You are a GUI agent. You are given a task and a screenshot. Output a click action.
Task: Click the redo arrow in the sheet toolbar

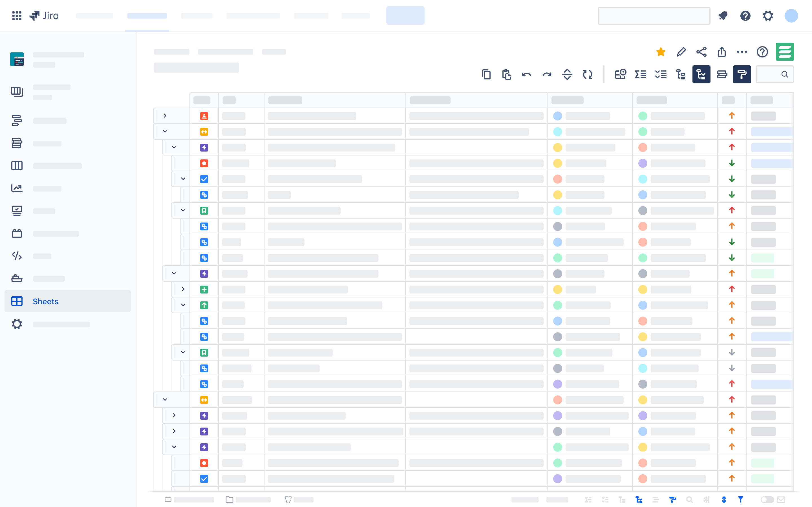pyautogui.click(x=547, y=74)
